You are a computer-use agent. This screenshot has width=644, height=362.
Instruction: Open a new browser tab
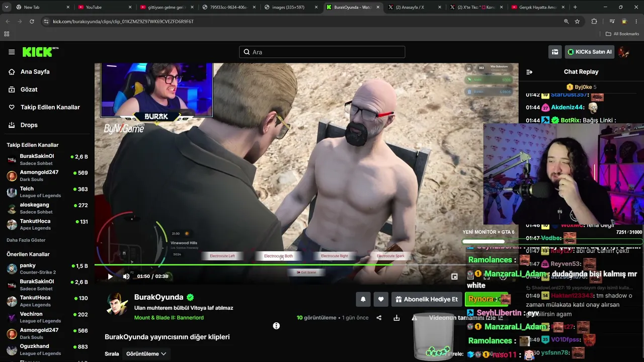575,7
